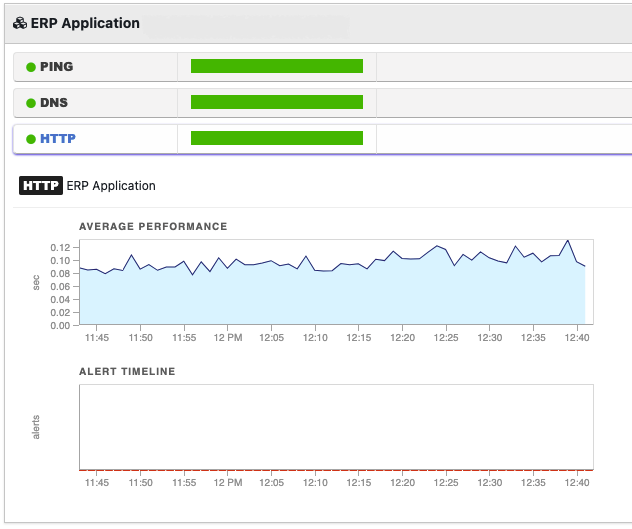Click the HTTP green health bar
Image resolution: width=632 pixels, height=529 pixels.
[277, 138]
